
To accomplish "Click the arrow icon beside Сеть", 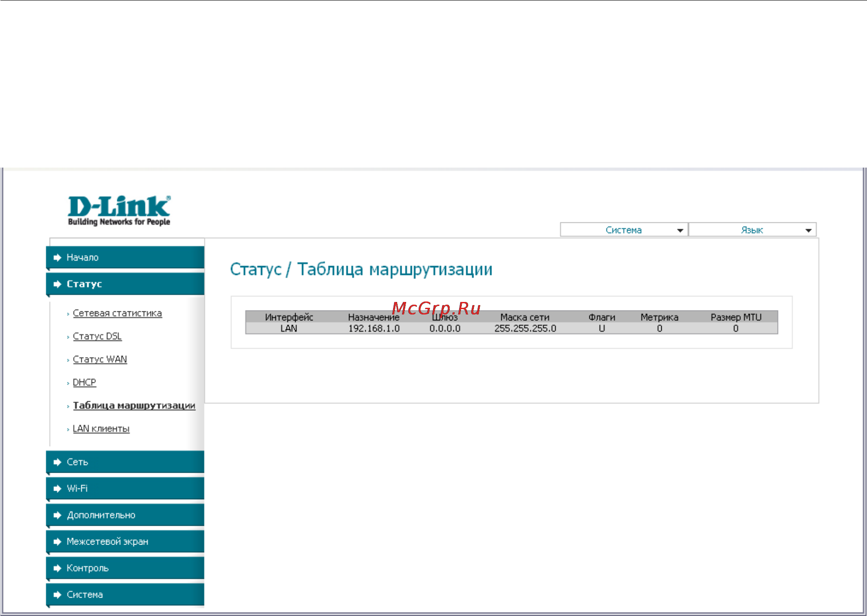I will (x=57, y=462).
